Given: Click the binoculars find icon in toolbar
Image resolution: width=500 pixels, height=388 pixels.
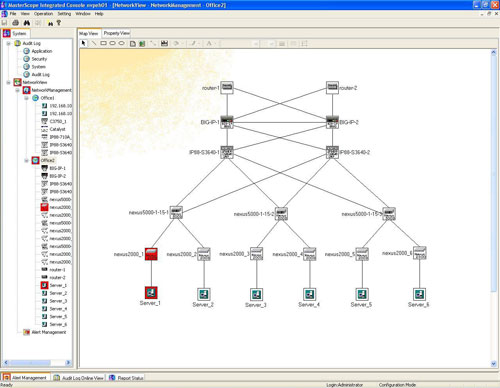Looking at the screenshot, I should coord(27,23).
